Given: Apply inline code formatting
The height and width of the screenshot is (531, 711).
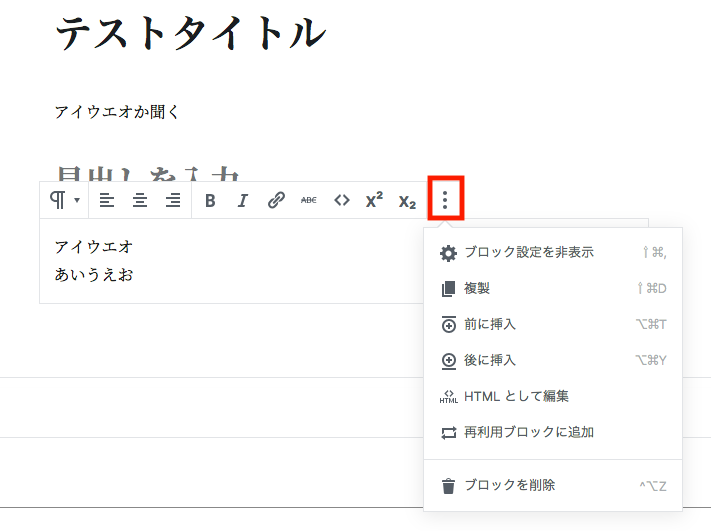Looking at the screenshot, I should (x=342, y=201).
